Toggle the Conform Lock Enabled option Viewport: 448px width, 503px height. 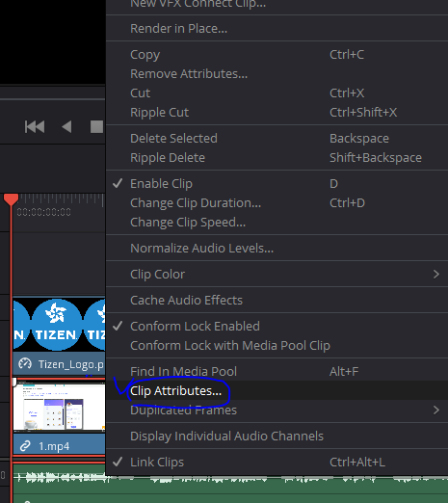pos(277,327)
